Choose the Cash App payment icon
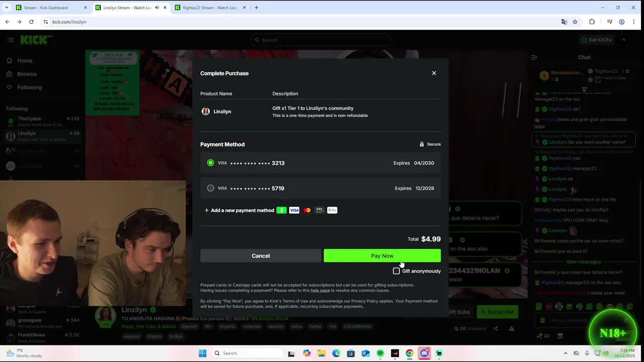The image size is (644, 362). [281, 210]
